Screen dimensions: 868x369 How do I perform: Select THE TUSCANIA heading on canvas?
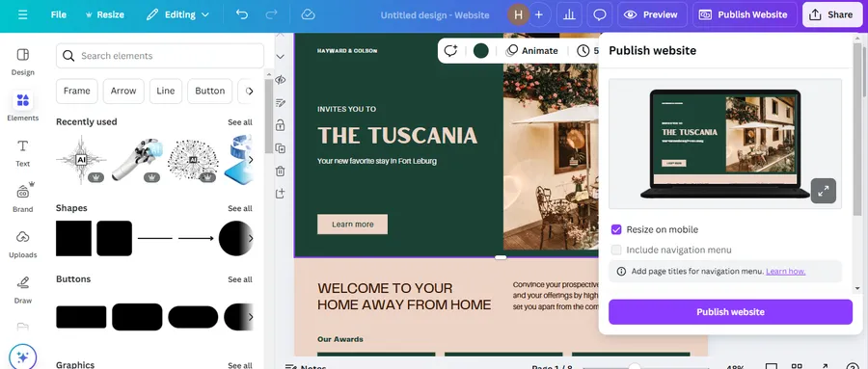coord(397,136)
